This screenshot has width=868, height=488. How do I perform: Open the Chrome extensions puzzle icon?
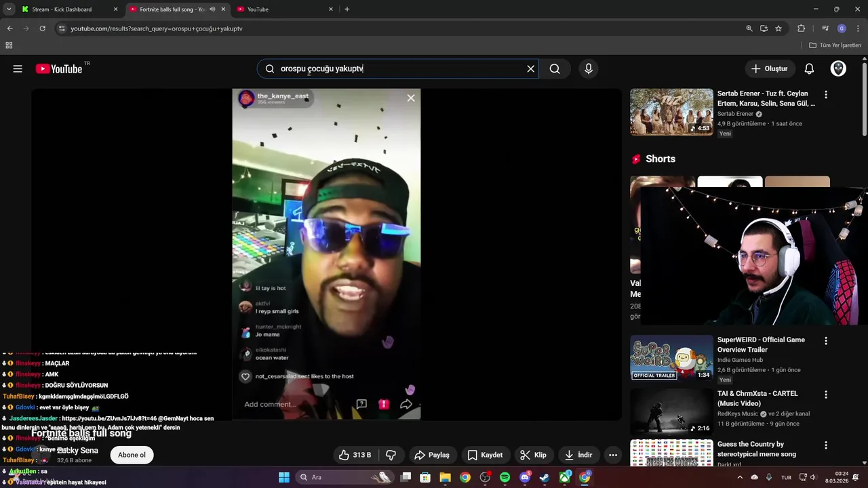pos(802,28)
